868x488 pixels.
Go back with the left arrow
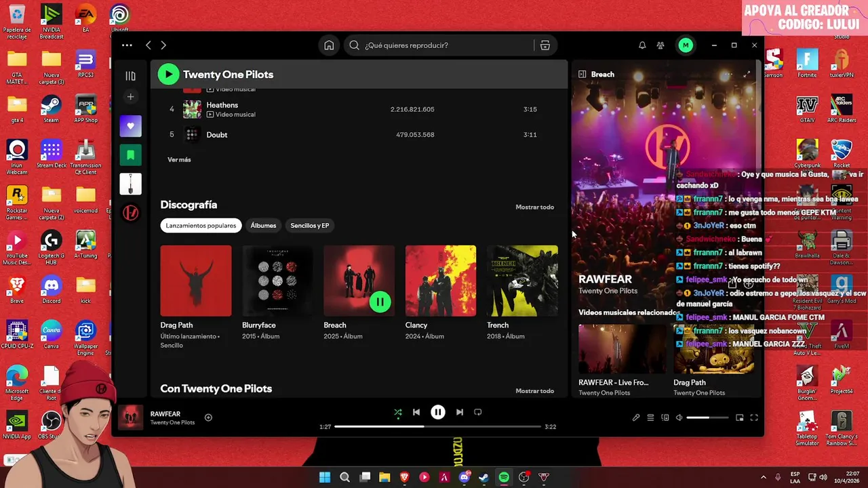(x=149, y=45)
